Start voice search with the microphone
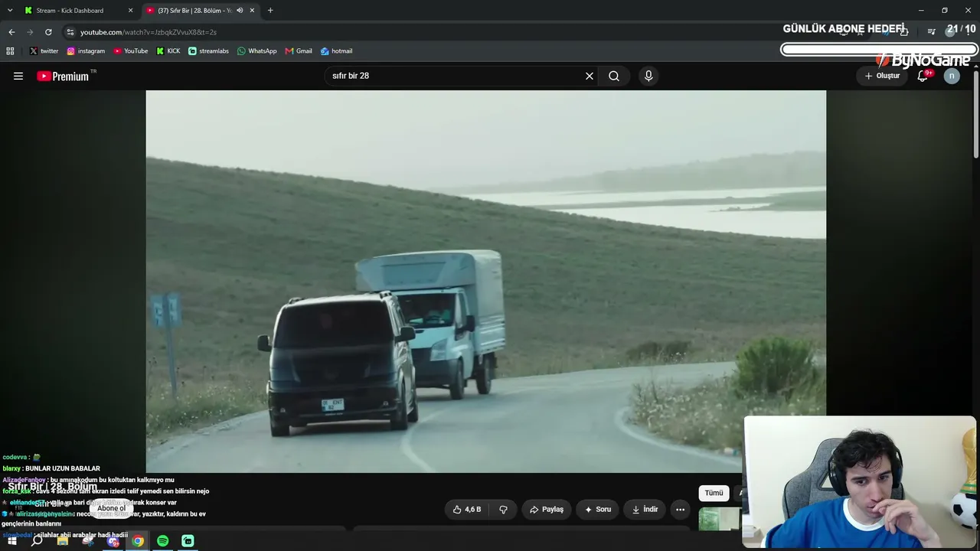The width and height of the screenshot is (980, 551). [x=648, y=76]
